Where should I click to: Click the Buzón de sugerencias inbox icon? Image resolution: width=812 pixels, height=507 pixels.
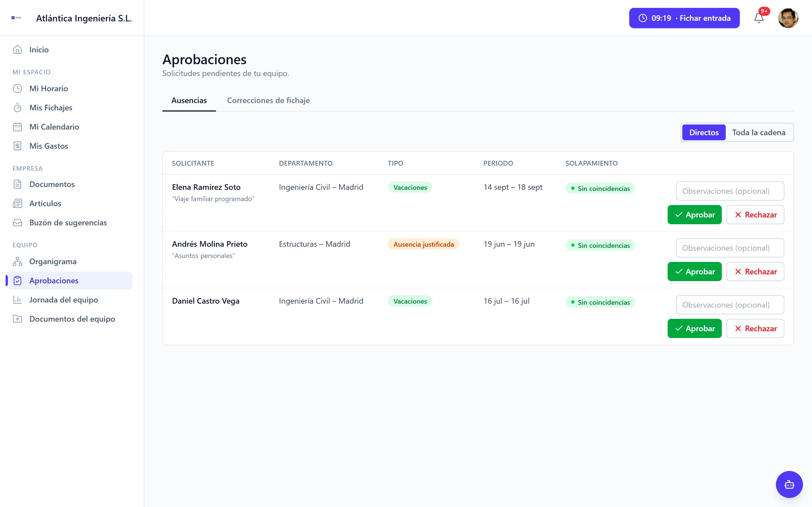(x=17, y=223)
